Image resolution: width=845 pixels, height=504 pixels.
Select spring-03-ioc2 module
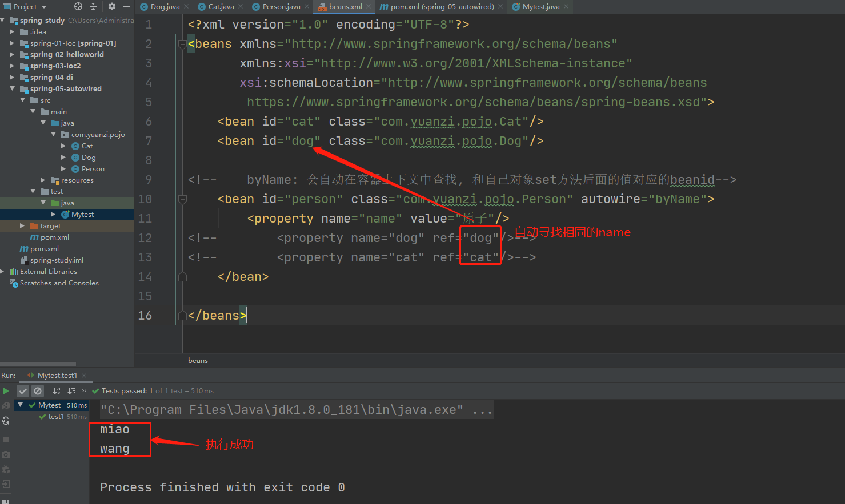55,66
